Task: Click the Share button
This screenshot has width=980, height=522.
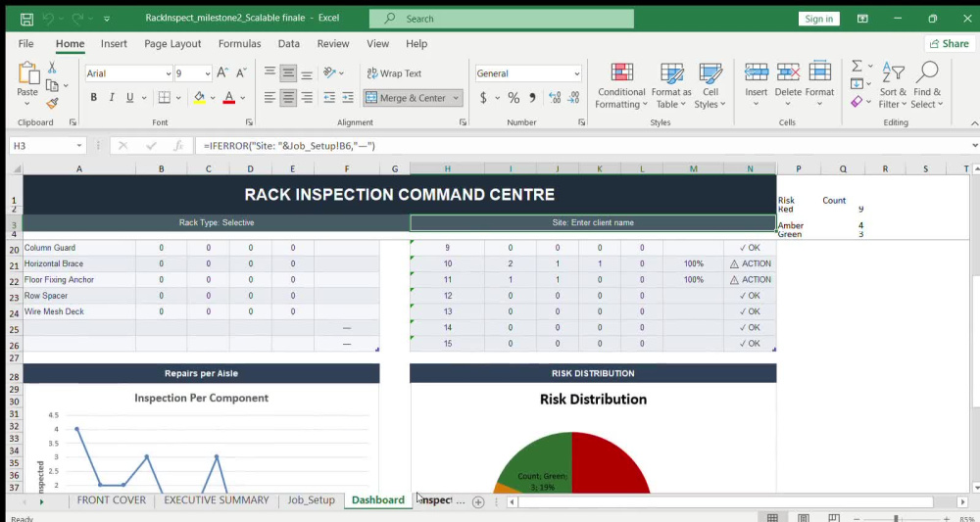Action: tap(950, 44)
